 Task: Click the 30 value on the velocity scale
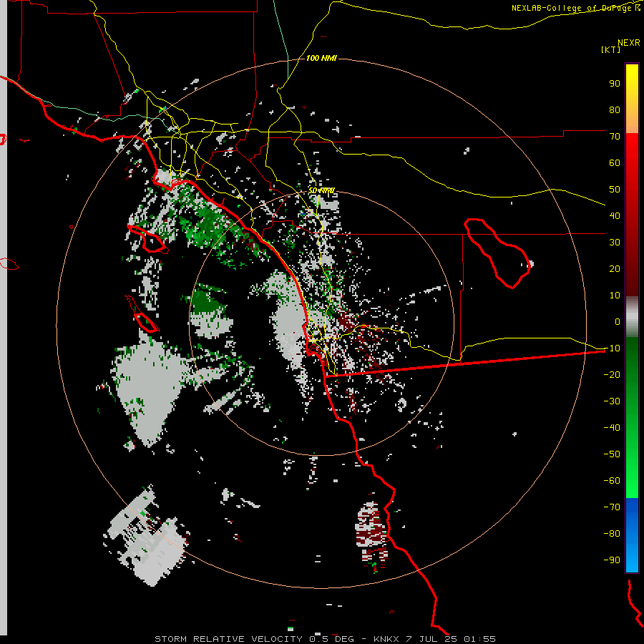(x=615, y=243)
